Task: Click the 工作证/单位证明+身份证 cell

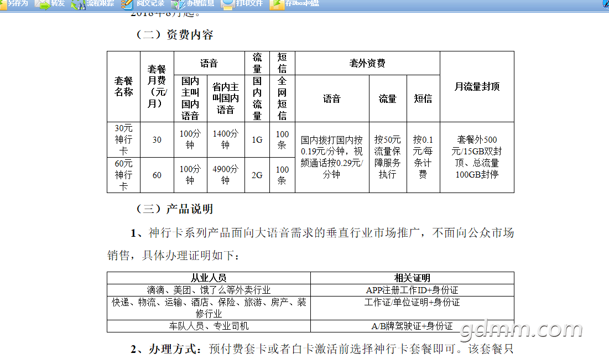Action: [x=412, y=308]
